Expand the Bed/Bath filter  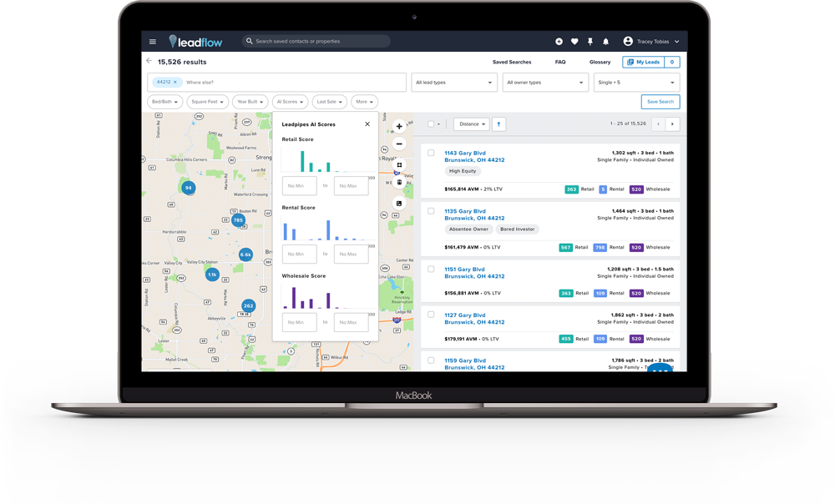point(164,102)
